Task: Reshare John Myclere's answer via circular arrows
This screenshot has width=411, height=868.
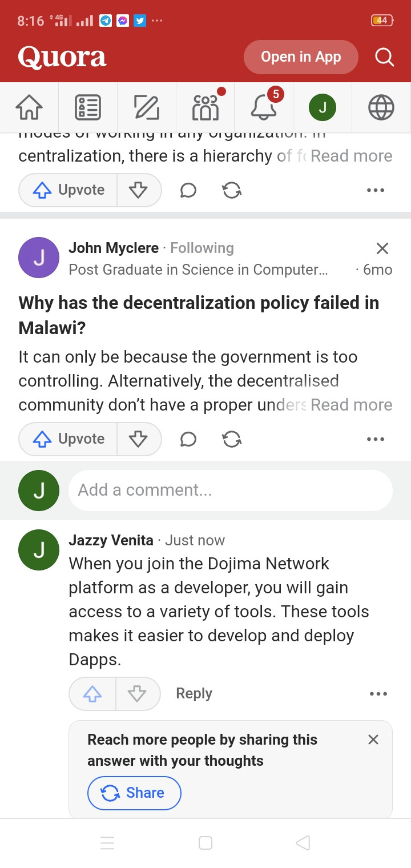Action: 232,439
